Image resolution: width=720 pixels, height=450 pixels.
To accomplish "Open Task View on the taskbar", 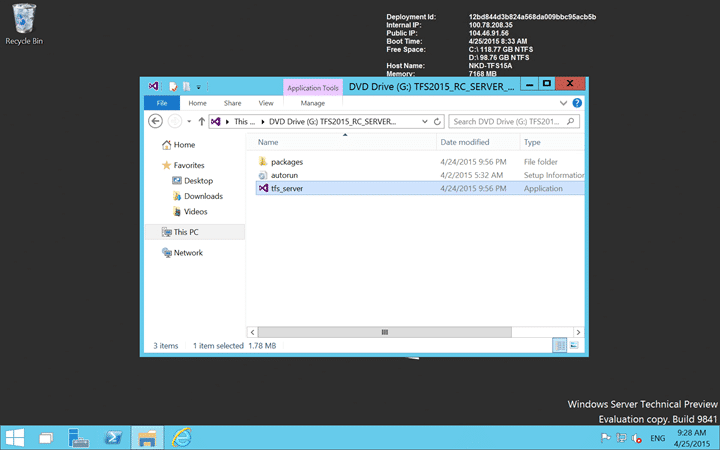I will tap(46, 438).
